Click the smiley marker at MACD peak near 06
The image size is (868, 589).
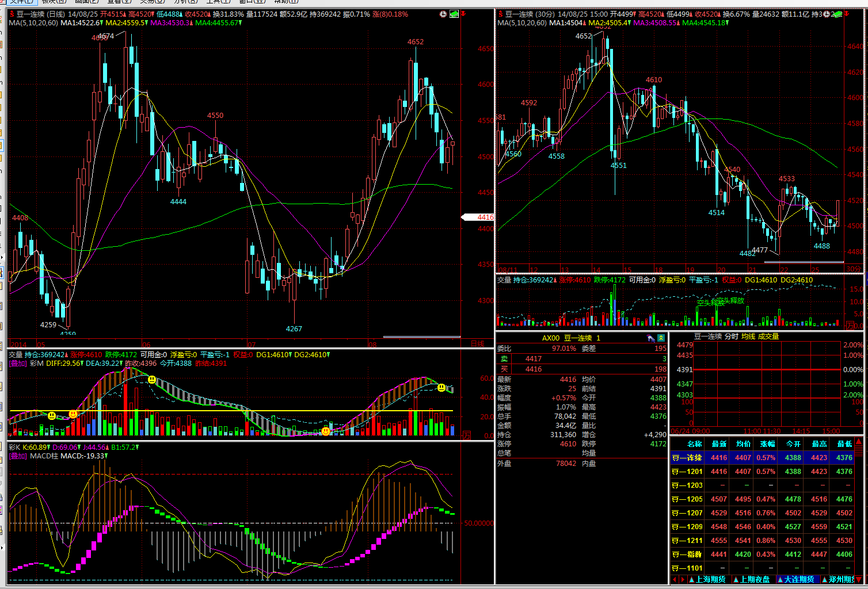(x=152, y=380)
